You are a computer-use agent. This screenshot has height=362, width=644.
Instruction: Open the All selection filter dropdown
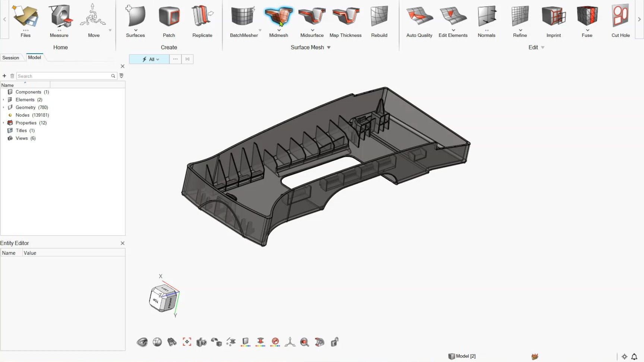pyautogui.click(x=149, y=59)
